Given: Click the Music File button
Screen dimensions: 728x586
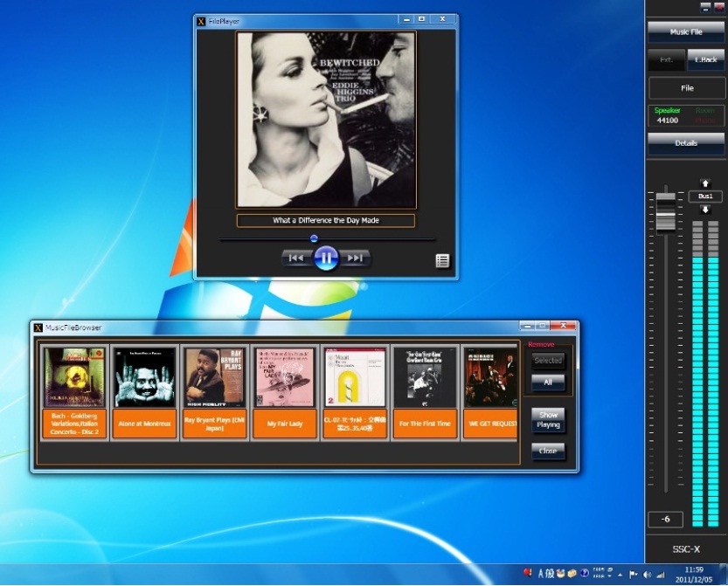Looking at the screenshot, I should coord(686,31).
